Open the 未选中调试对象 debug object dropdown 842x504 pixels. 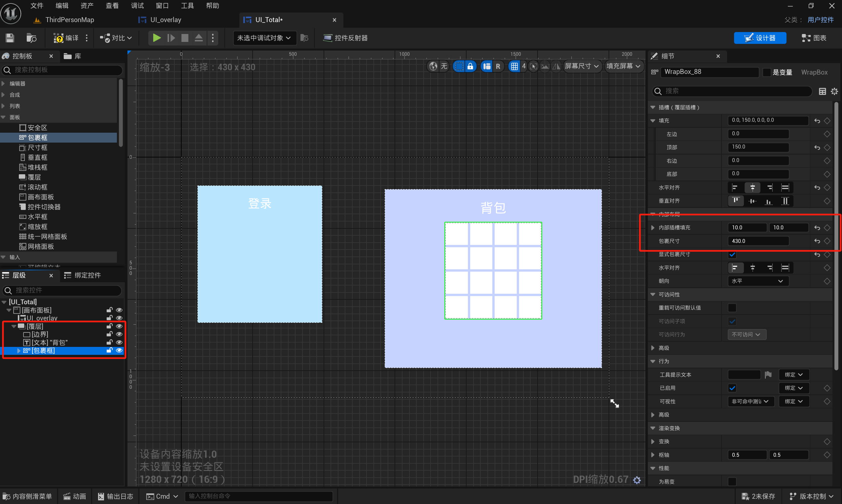click(264, 38)
